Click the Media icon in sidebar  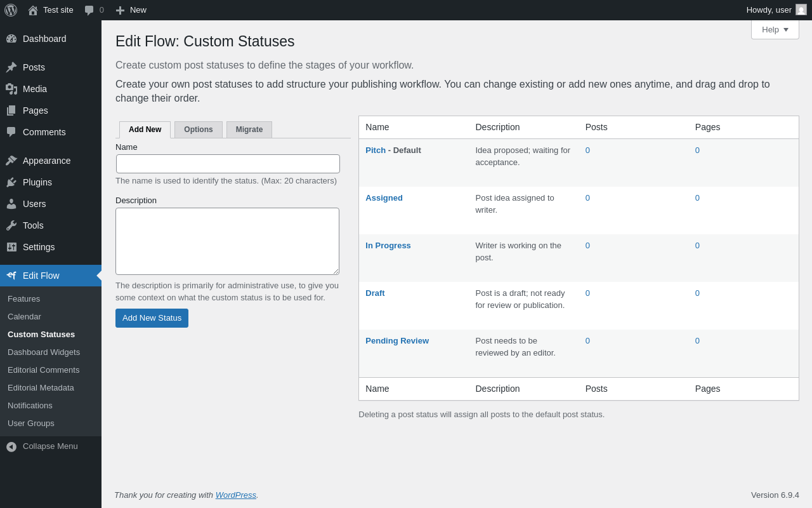(11, 89)
